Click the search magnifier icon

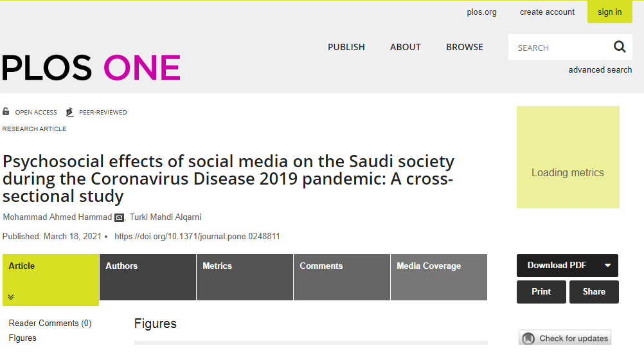tap(620, 47)
